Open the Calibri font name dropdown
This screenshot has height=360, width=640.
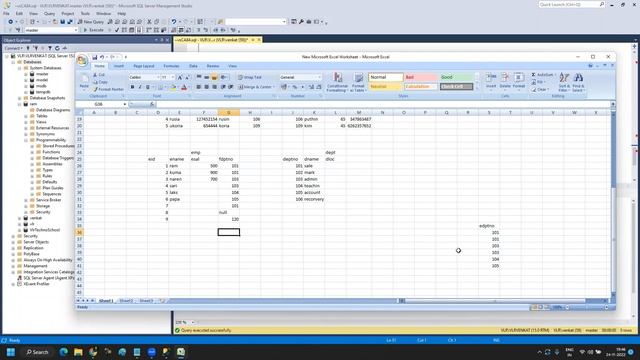click(x=158, y=77)
